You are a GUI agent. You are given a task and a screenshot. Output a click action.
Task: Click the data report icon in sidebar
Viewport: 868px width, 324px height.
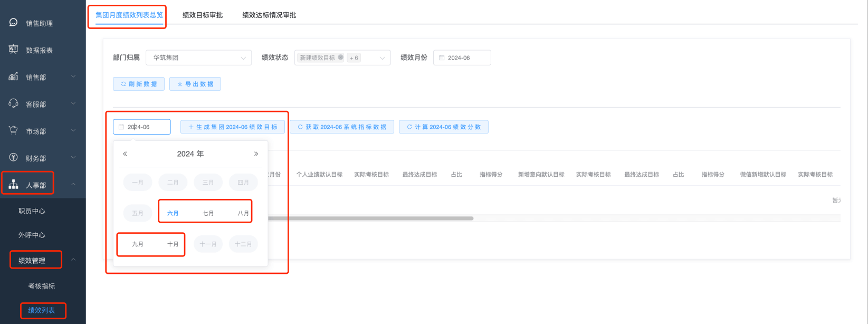[x=14, y=50]
